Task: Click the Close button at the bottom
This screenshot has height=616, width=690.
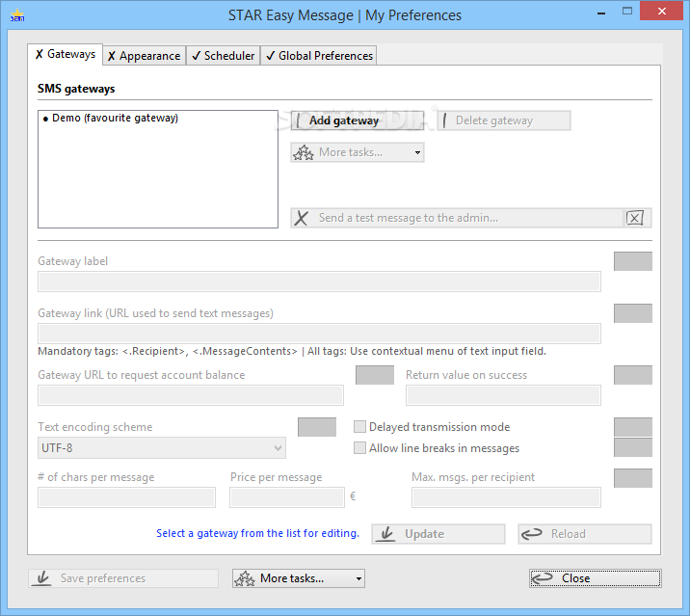Action: [x=595, y=578]
